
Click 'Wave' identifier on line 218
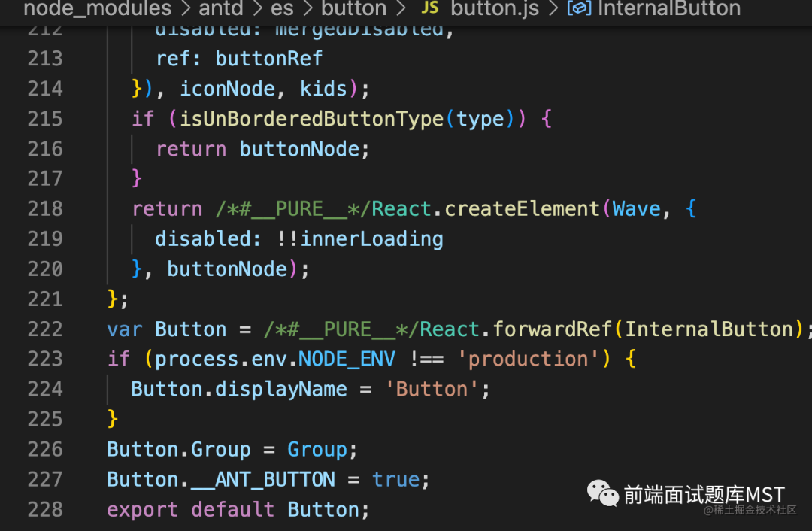click(x=637, y=209)
